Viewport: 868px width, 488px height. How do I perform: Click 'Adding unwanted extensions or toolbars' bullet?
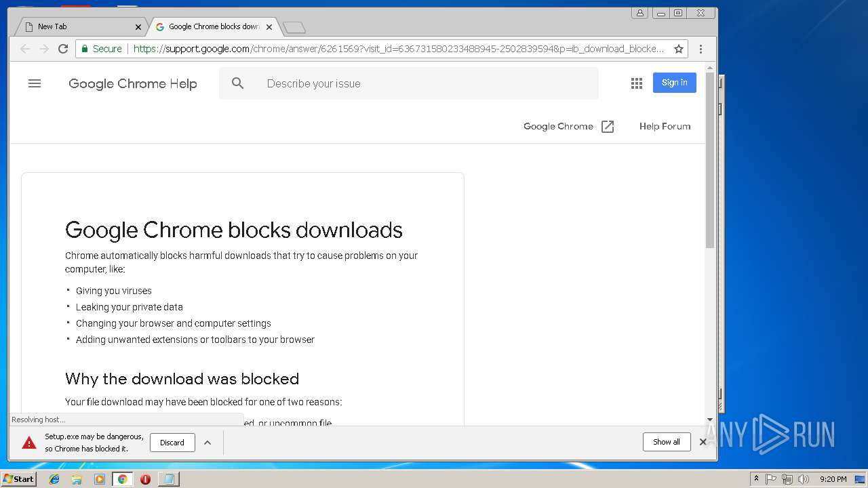195,340
